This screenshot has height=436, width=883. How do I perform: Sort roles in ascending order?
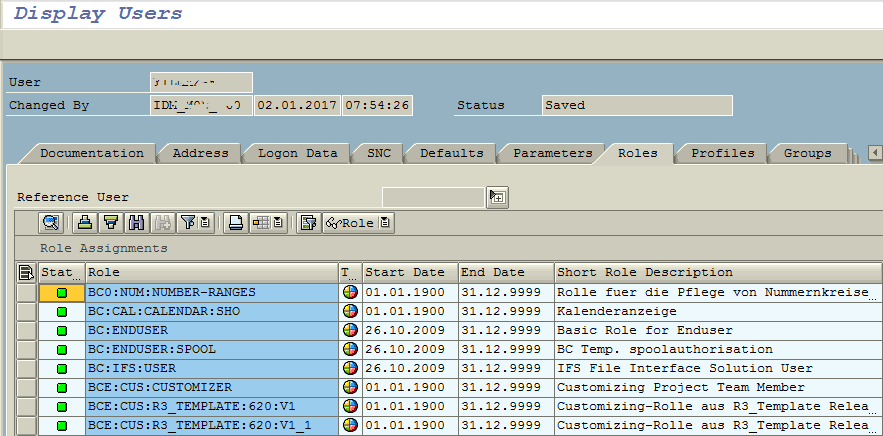point(85,223)
